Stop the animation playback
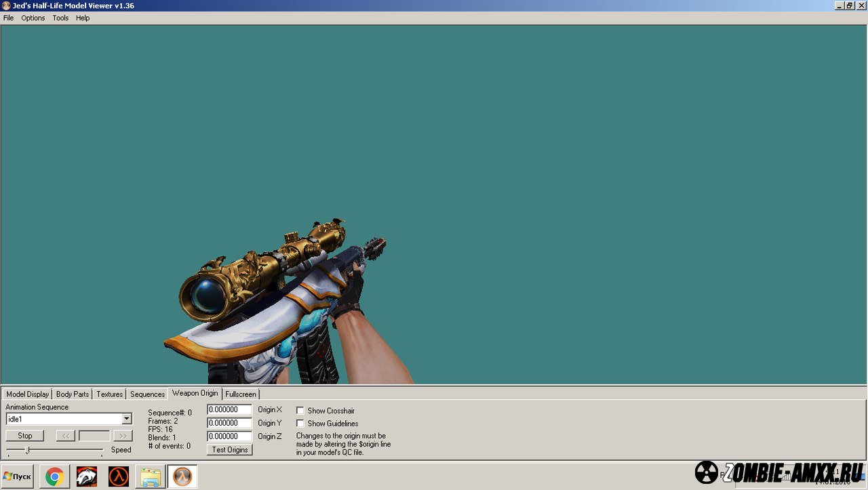Viewport: 868px width, 490px height. click(x=25, y=436)
